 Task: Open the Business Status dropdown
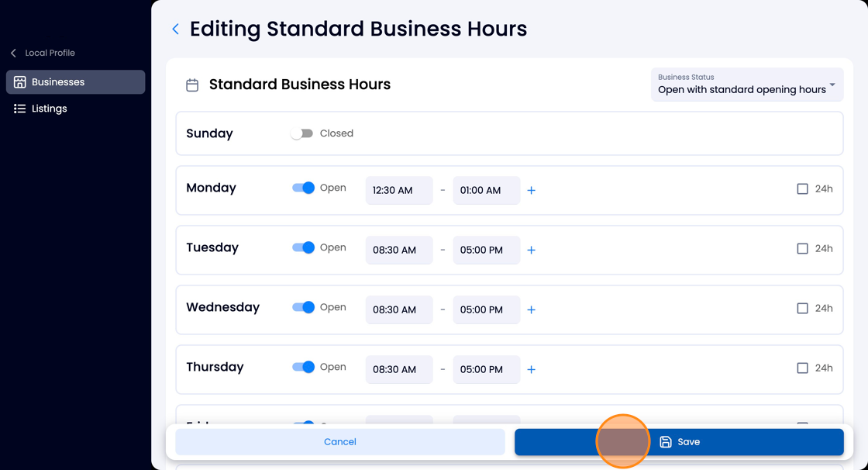tap(747, 85)
